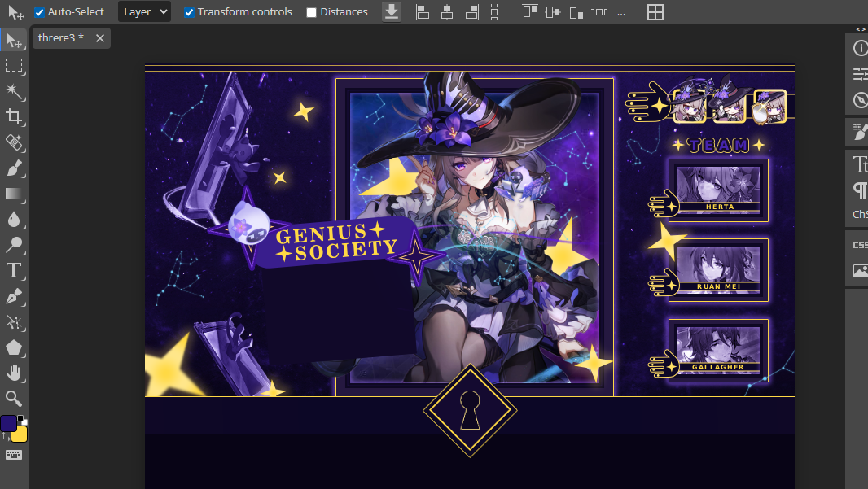Pick the Brush tool in toolbar

coord(14,168)
